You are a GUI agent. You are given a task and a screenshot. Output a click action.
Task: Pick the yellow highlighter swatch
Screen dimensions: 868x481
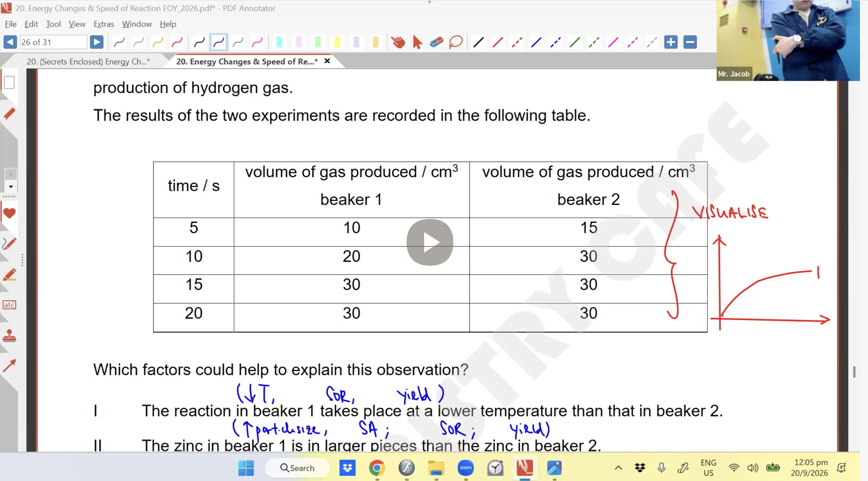pos(337,42)
